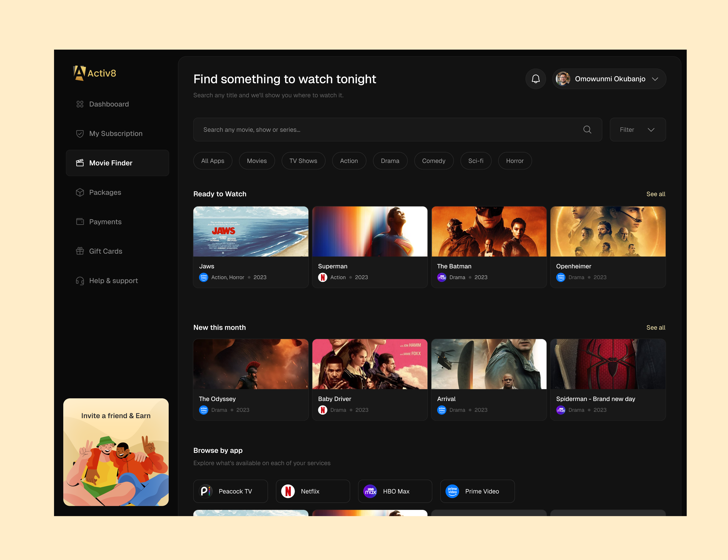Open the Jaws poster thumbnail
728x560 pixels.
click(251, 231)
